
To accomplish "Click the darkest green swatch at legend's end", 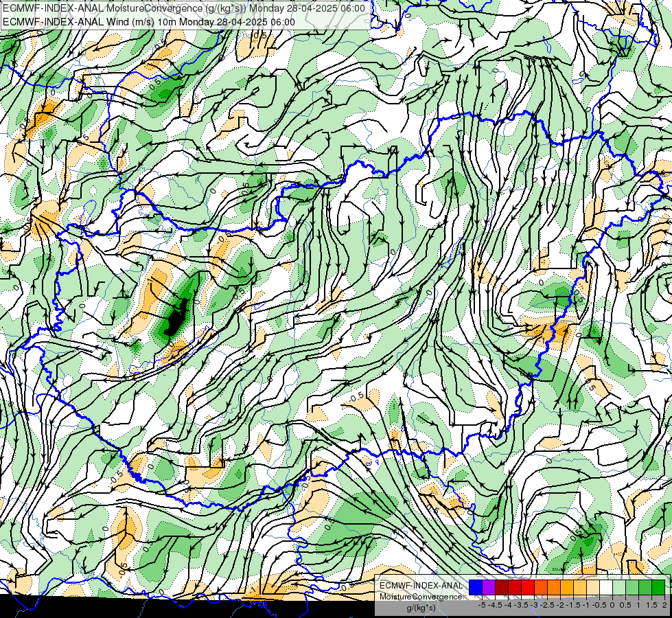I will point(658,587).
